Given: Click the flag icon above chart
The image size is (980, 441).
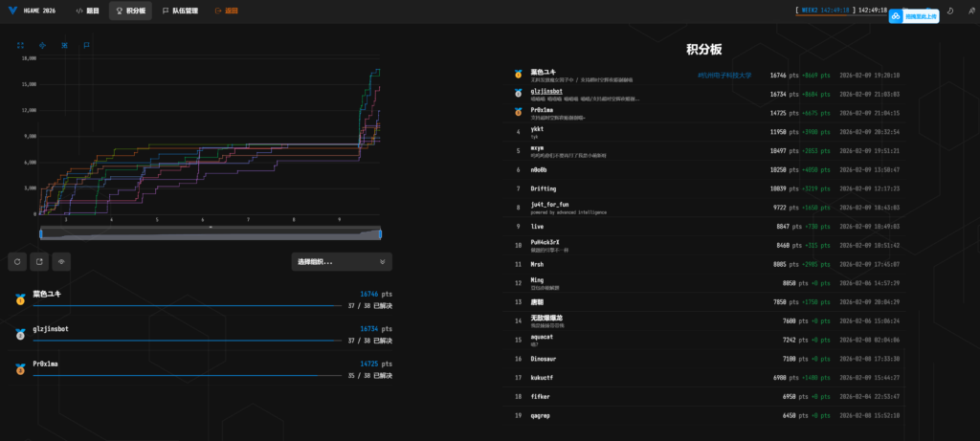Looking at the screenshot, I should (x=86, y=44).
